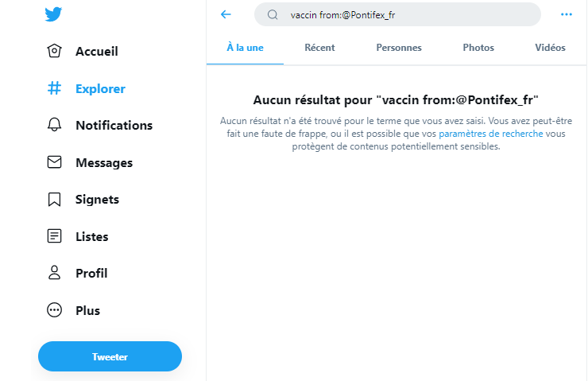Open the Notifications bell icon

pos(54,125)
